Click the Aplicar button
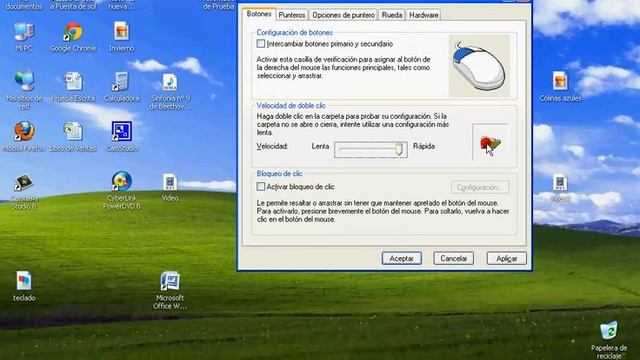The width and height of the screenshot is (640, 360). (x=507, y=258)
